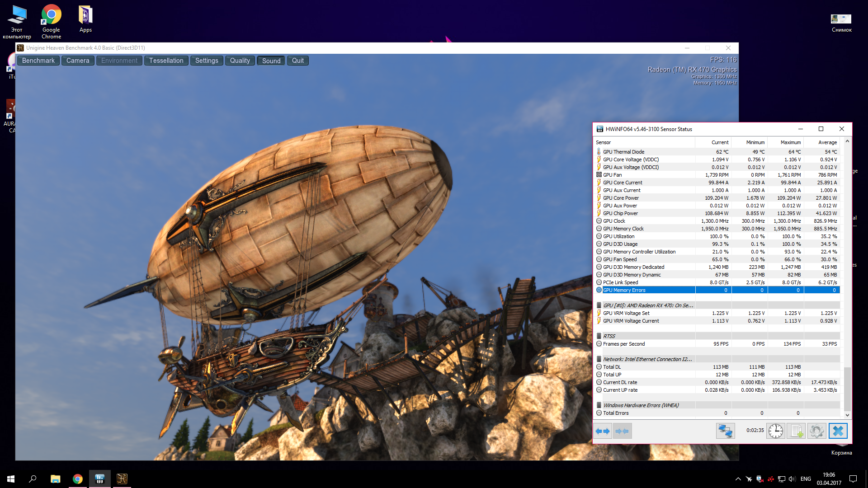Open the Settings menu in Heaven
868x488 pixels.
tap(207, 61)
